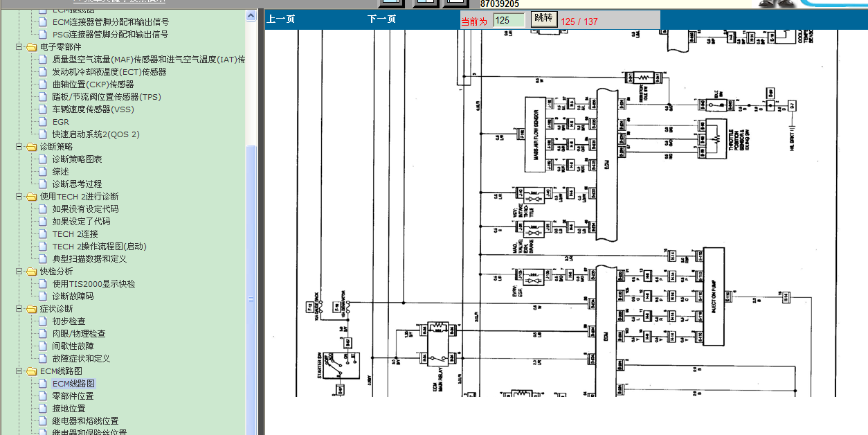
Task: Click page icon beside 曲轴位置(CKP)传感器
Action: (43, 85)
